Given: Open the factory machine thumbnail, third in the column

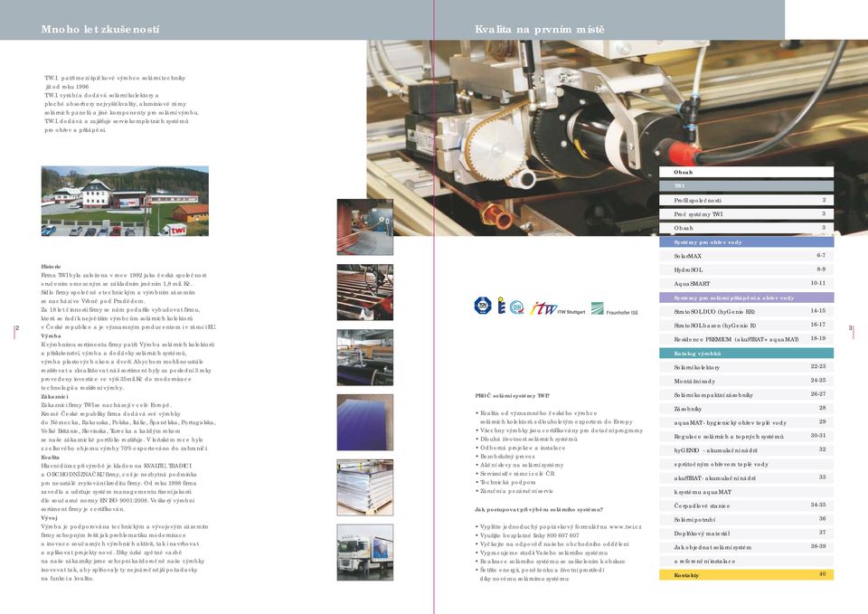Looking at the screenshot, I should coord(365,357).
